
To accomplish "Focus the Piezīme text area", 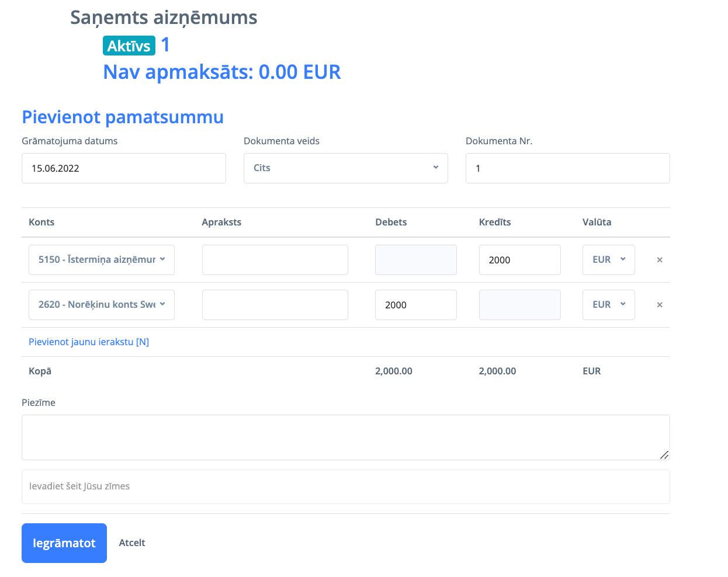I will pos(346,437).
